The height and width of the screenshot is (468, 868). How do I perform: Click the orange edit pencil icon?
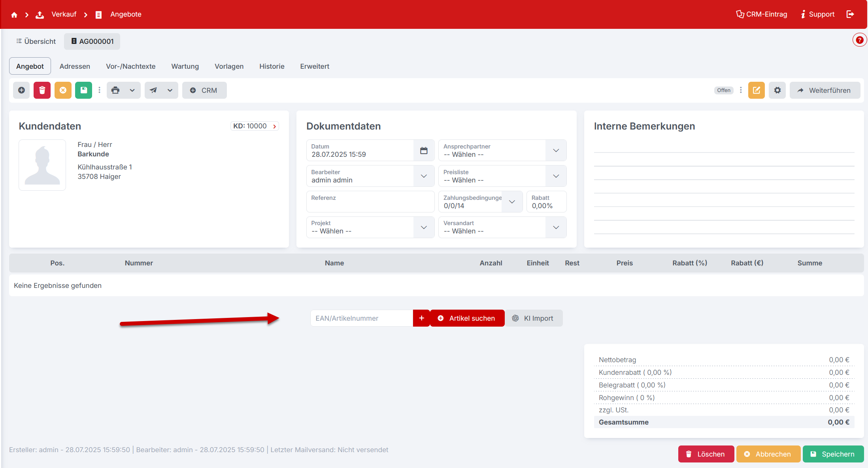756,90
